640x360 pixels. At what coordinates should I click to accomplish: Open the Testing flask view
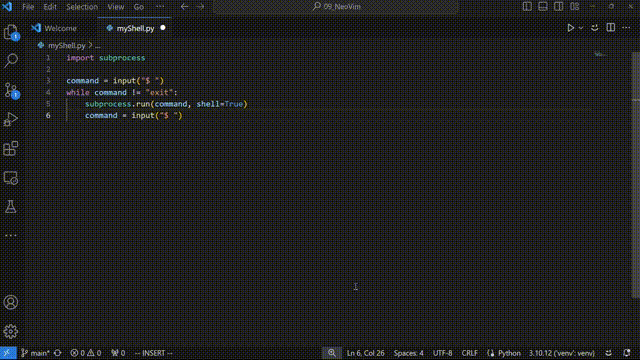tap(11, 207)
